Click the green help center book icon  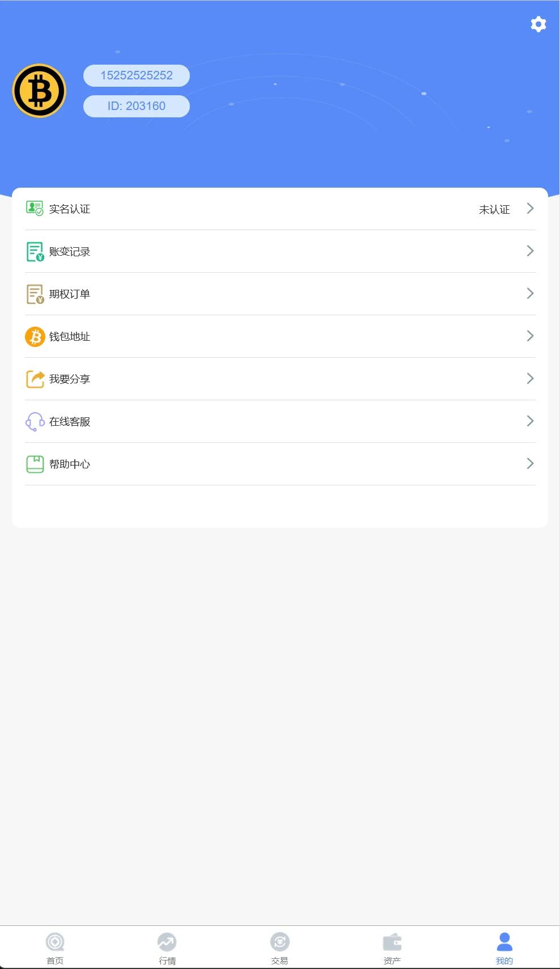[x=35, y=464]
